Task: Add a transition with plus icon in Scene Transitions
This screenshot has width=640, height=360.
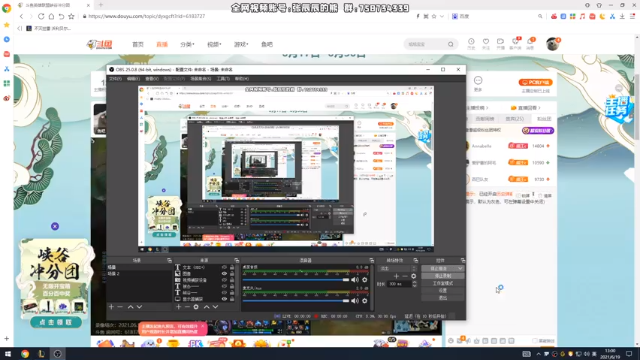Action: (x=396, y=276)
